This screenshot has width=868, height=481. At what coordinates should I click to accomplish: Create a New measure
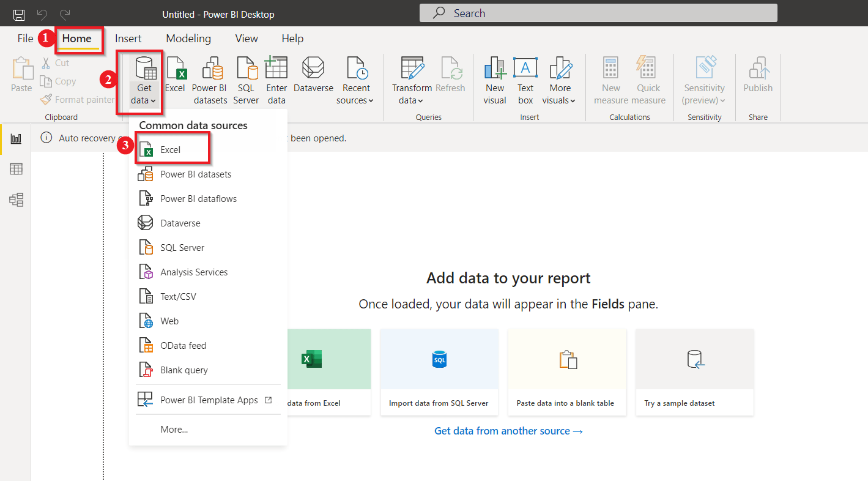point(610,78)
